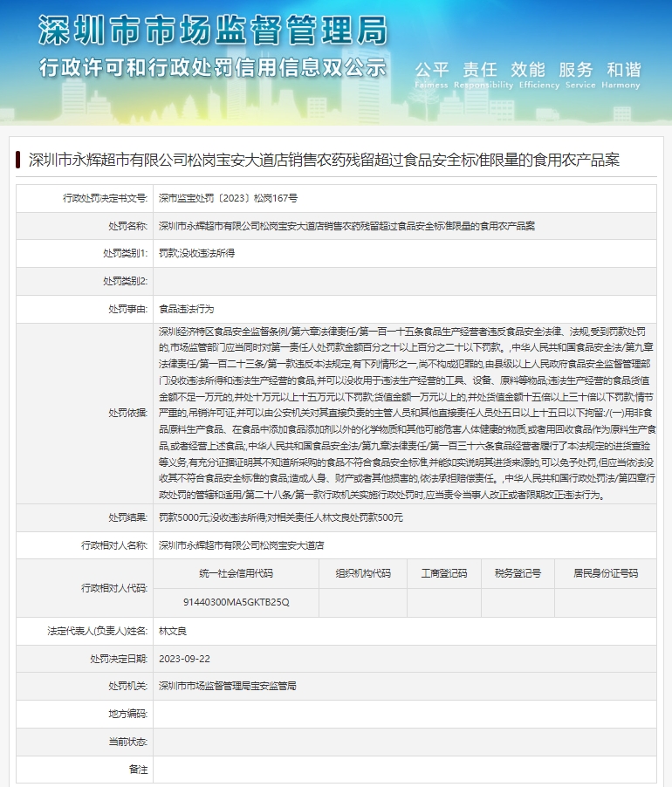Click the 税务登记号 column header
This screenshot has height=787, width=672.
[x=518, y=573]
